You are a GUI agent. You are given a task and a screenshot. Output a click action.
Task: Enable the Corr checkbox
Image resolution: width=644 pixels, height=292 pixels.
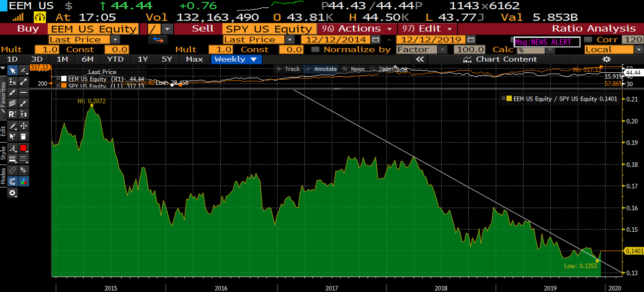(x=588, y=40)
